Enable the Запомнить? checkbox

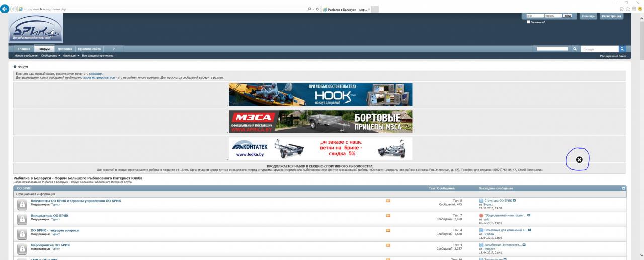(x=528, y=22)
